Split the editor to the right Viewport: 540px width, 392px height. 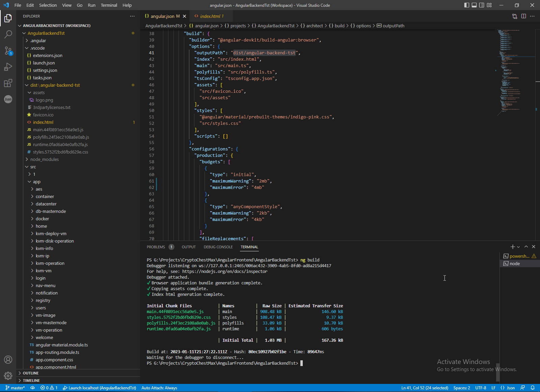coord(523,16)
